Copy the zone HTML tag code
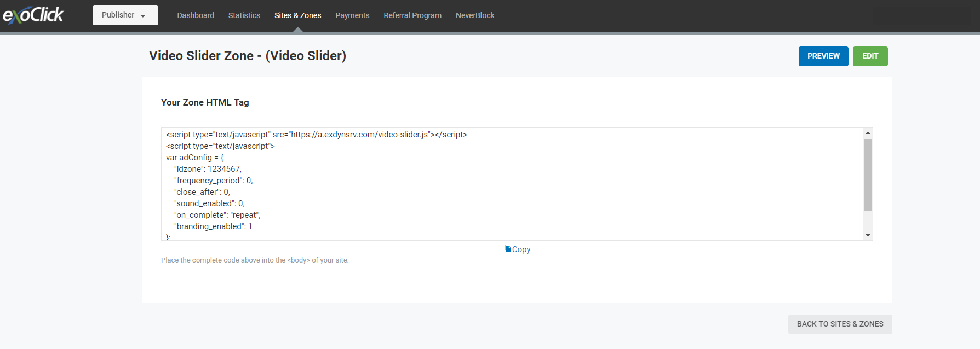This screenshot has height=349, width=980. pos(521,249)
